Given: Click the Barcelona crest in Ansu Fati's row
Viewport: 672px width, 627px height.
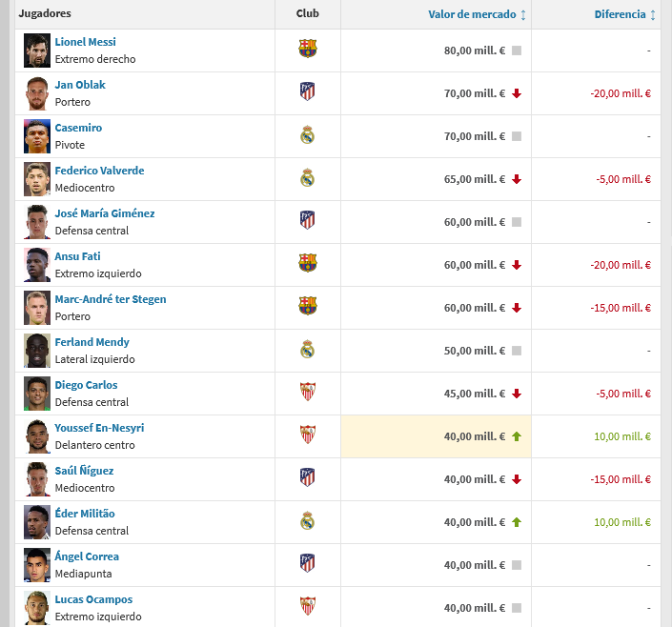Looking at the screenshot, I should [307, 263].
